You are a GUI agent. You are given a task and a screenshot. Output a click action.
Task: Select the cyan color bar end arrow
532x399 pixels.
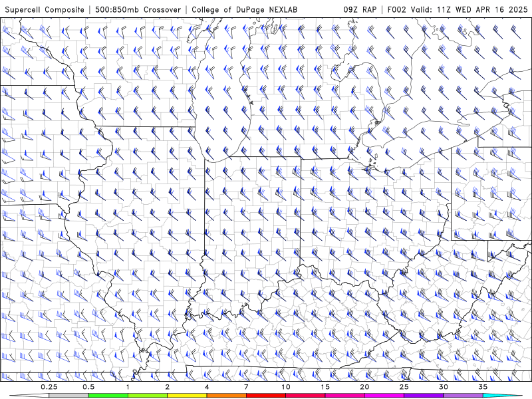coord(502,396)
